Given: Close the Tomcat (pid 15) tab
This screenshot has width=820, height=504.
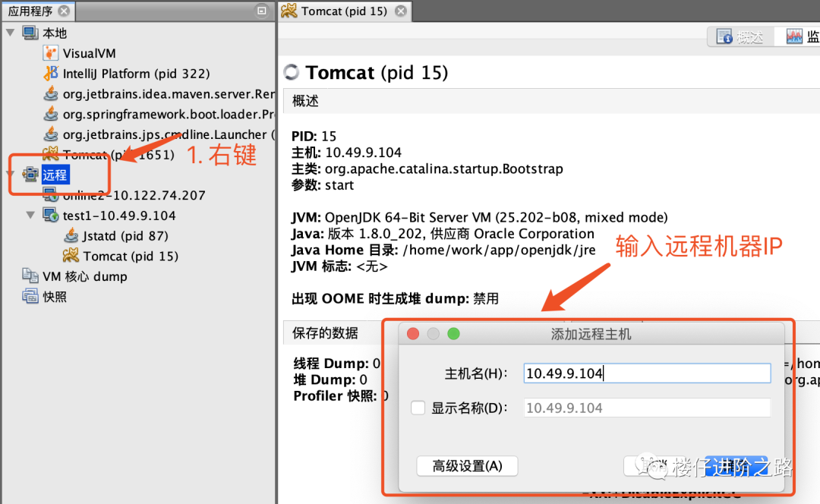Looking at the screenshot, I should [x=401, y=11].
